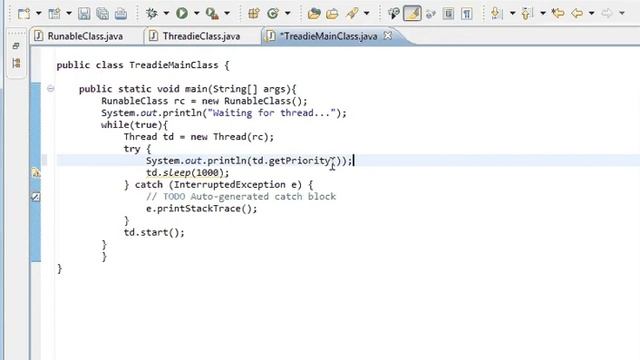Click the Print icon
Viewport: 640px width, 360px height.
(121, 13)
